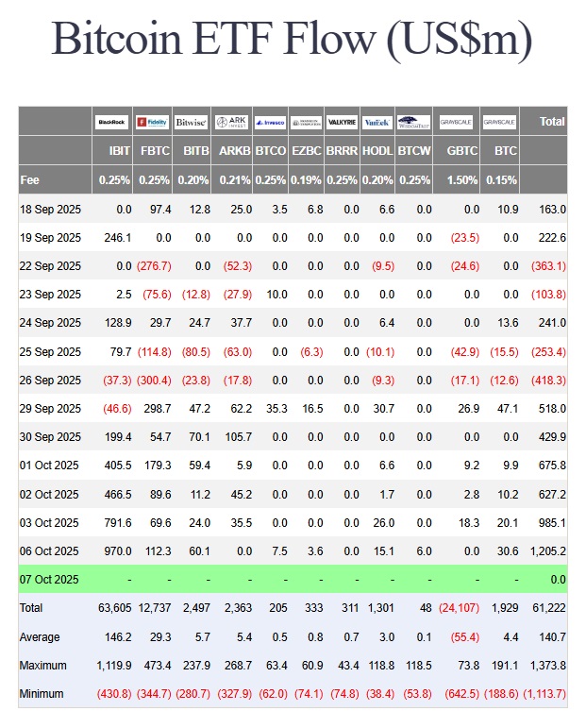Click the ARKB column header
This screenshot has height=728, width=586.
click(235, 151)
